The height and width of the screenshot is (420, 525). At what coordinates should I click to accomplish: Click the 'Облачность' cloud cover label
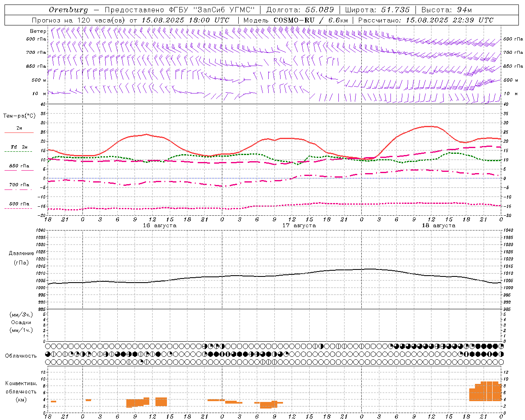tap(21, 356)
